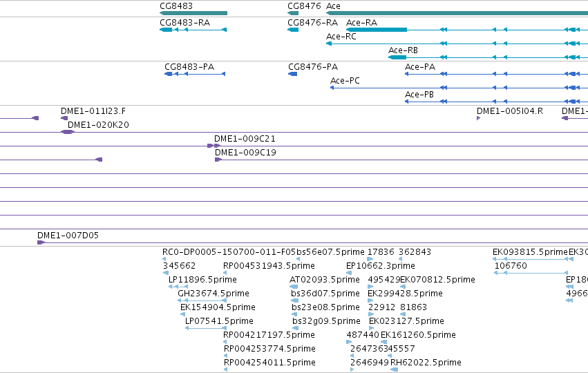
Task: Select the DME1-009C19 clone arrow
Action: click(218, 160)
